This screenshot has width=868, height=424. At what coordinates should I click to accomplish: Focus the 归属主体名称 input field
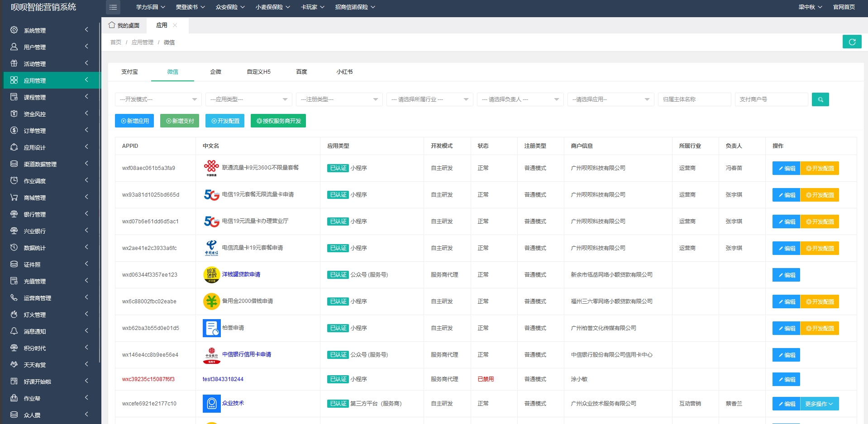[695, 99]
